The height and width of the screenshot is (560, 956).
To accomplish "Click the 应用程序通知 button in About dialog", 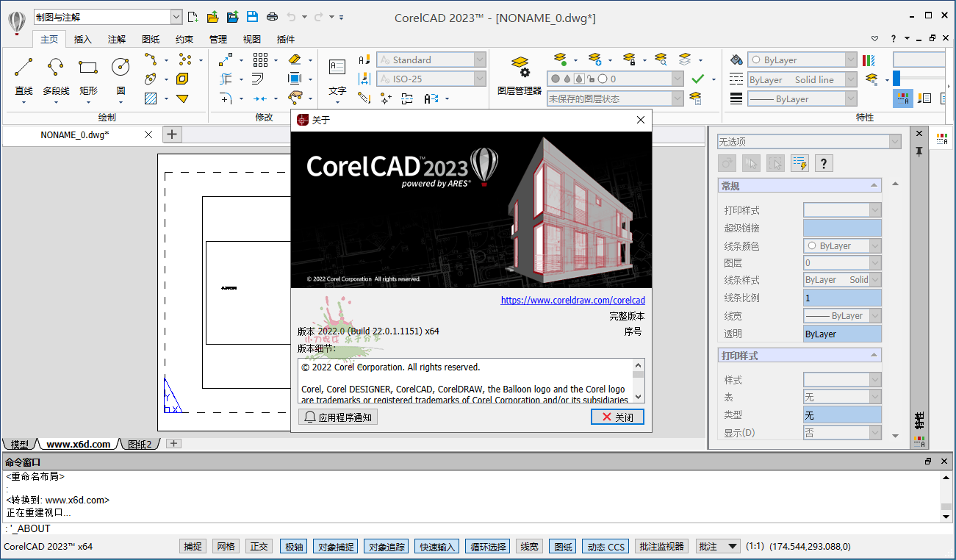I will click(337, 416).
